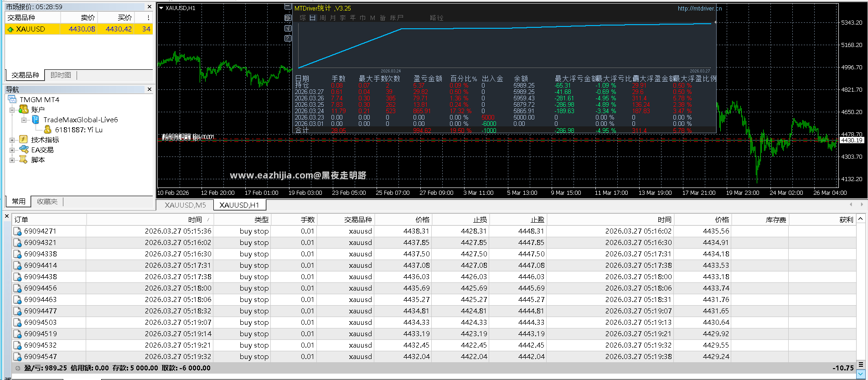Select the XAUUSD row in market watch
The width and height of the screenshot is (868, 380).
[79, 29]
